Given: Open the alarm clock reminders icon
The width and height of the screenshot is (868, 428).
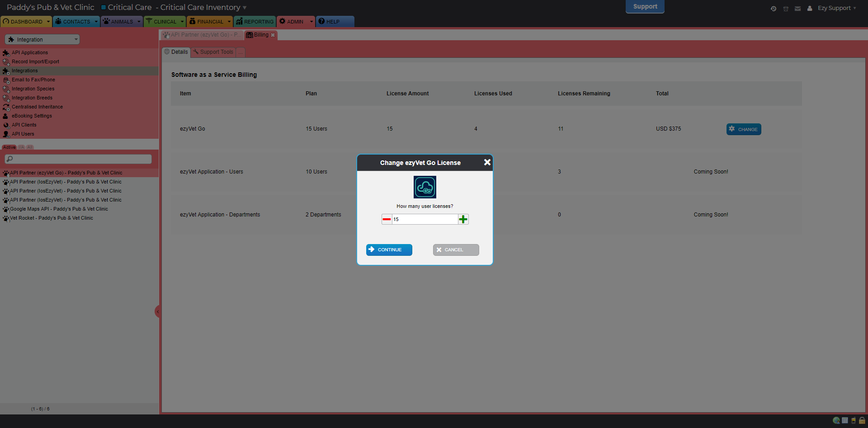Looking at the screenshot, I should [786, 9].
